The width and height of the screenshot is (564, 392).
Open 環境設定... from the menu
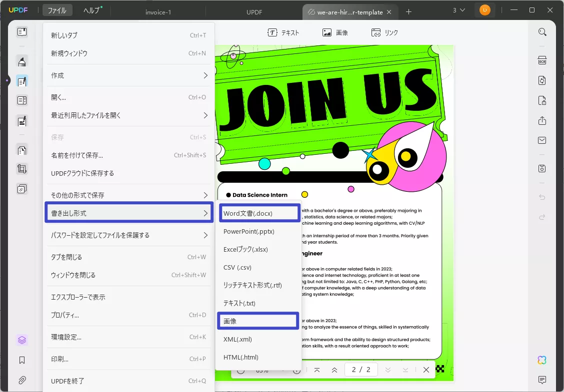click(x=129, y=337)
